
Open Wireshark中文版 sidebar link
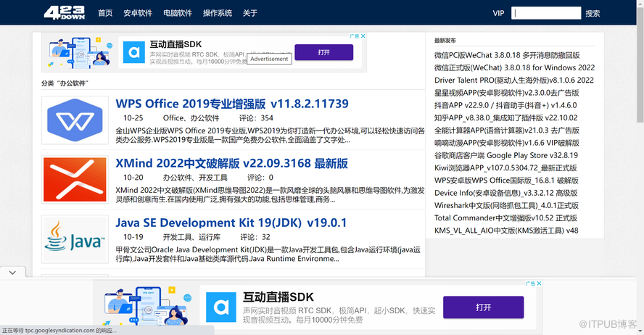point(506,205)
